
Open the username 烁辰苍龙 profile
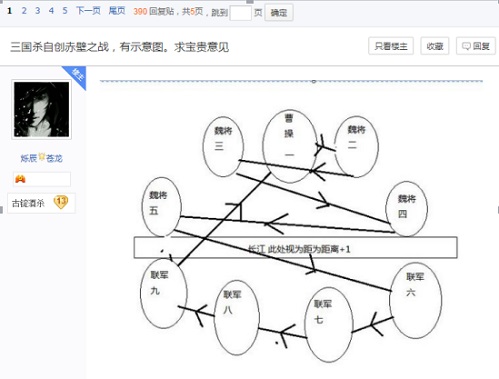tap(42, 158)
